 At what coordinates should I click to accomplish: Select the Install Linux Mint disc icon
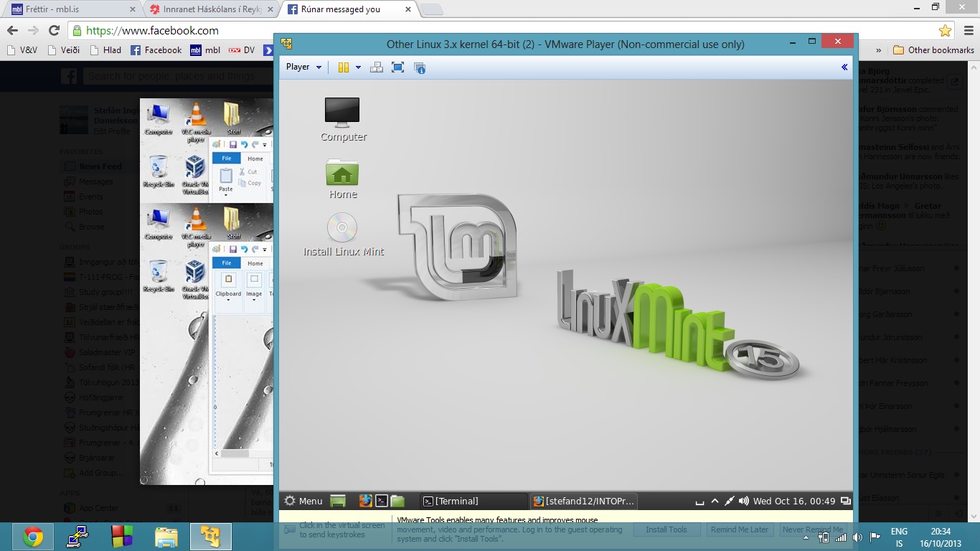[343, 235]
